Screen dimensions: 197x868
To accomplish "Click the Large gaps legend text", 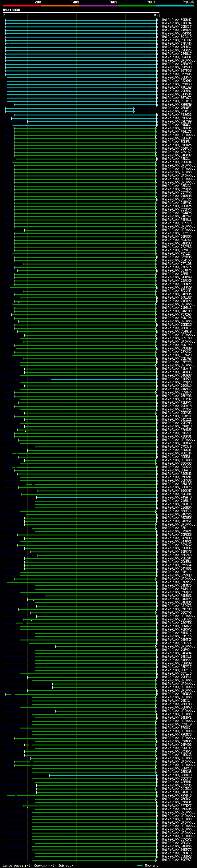I will click(38, 865).
